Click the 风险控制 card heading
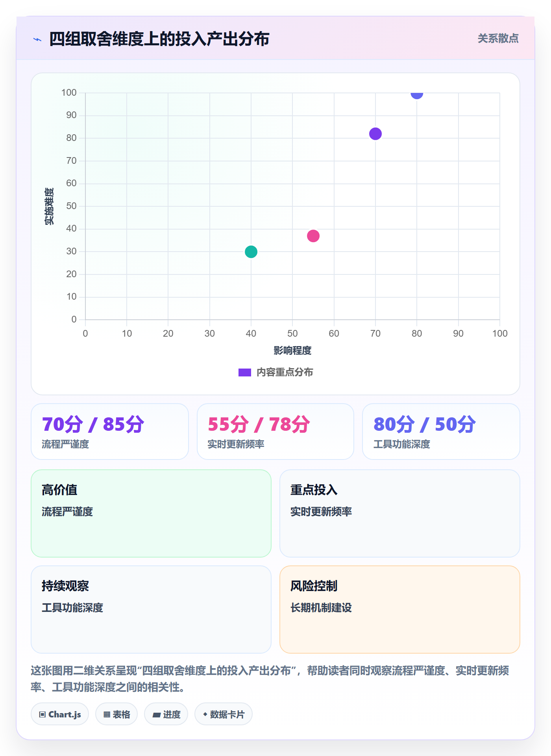This screenshot has width=551, height=756. click(x=314, y=586)
